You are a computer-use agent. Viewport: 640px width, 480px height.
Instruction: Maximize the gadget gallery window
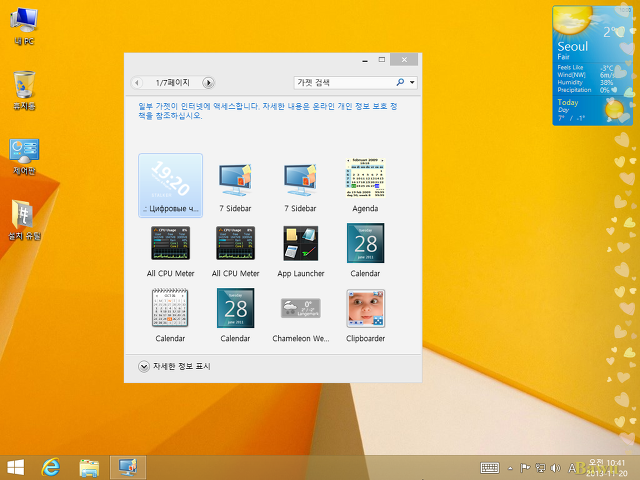point(382,60)
